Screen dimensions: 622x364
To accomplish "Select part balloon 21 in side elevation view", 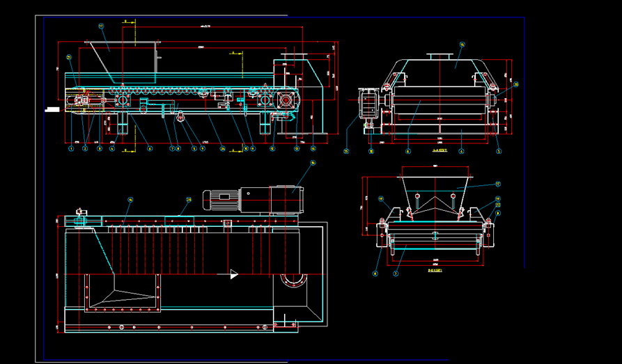I will (x=69, y=57).
